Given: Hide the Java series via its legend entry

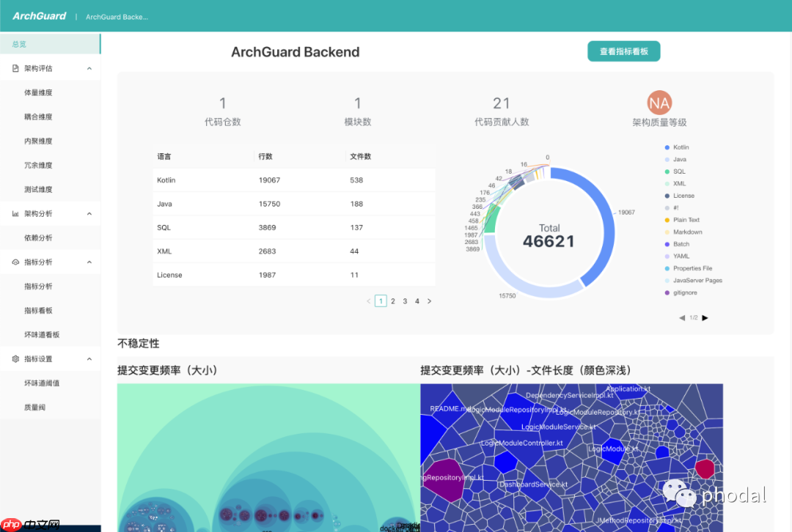Looking at the screenshot, I should pyautogui.click(x=675, y=159).
